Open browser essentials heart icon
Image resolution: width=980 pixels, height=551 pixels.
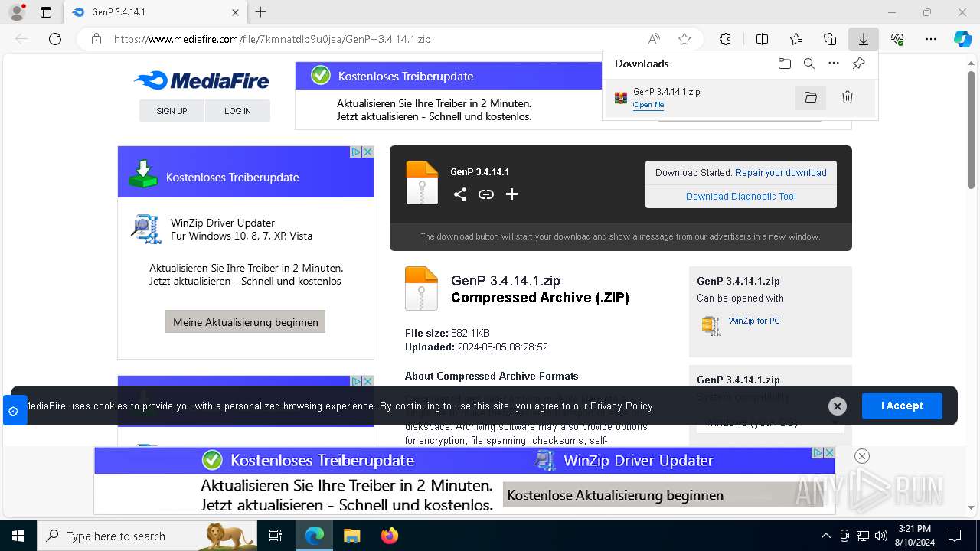[897, 39]
